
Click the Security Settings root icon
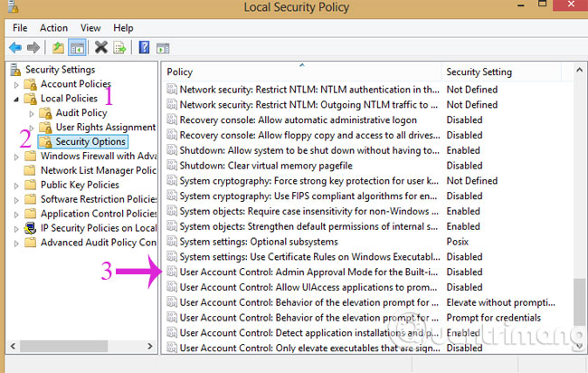15,70
